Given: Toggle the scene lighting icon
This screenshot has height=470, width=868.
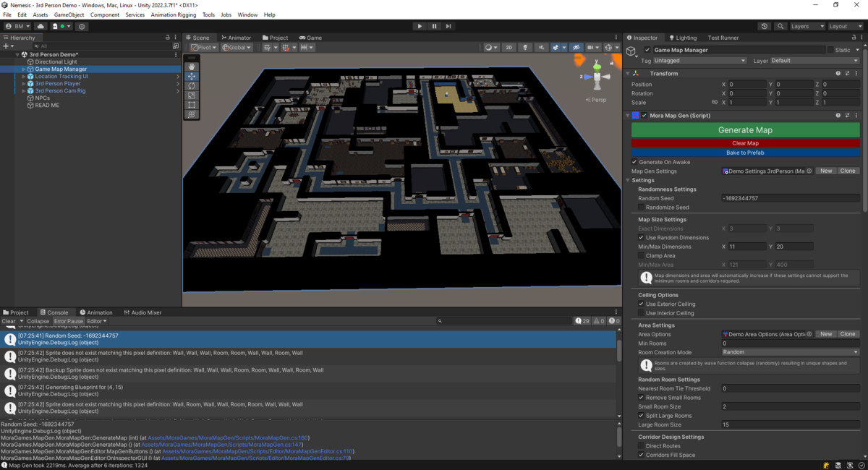Looking at the screenshot, I should coord(525,47).
